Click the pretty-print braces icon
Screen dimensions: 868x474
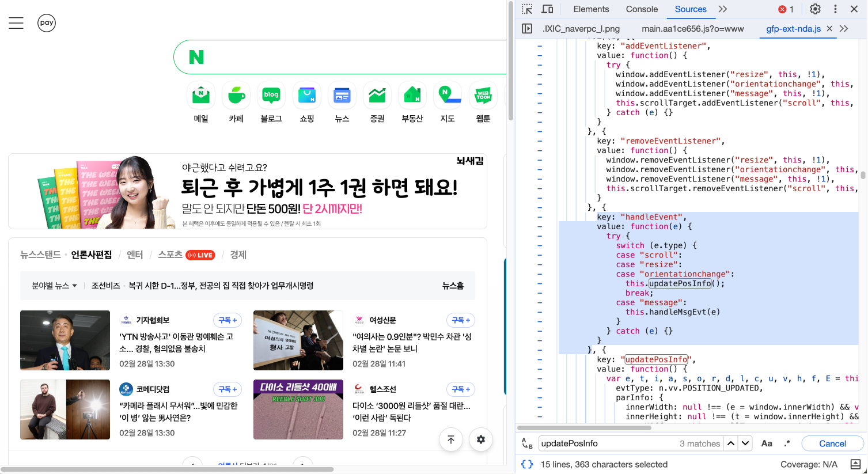[x=527, y=464]
